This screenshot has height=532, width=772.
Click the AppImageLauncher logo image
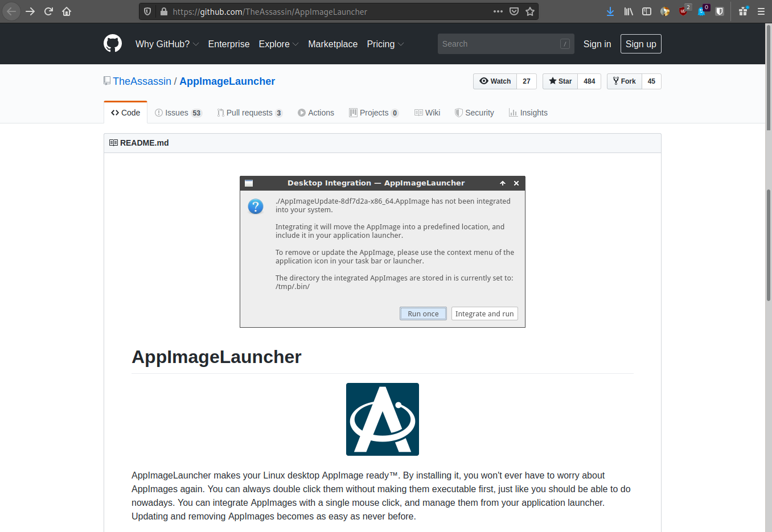[x=383, y=419]
